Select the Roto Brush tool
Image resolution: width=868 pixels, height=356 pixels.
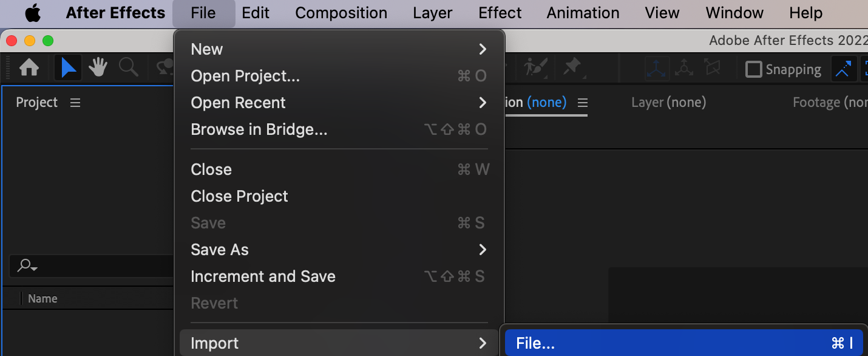pos(536,68)
